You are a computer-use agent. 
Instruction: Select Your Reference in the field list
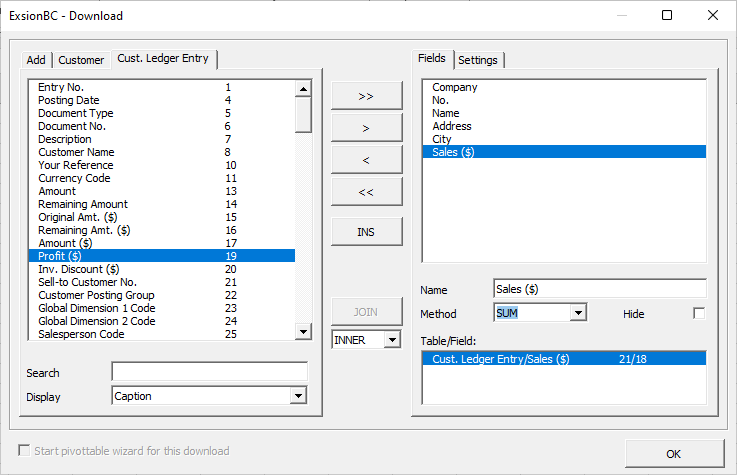[161, 165]
